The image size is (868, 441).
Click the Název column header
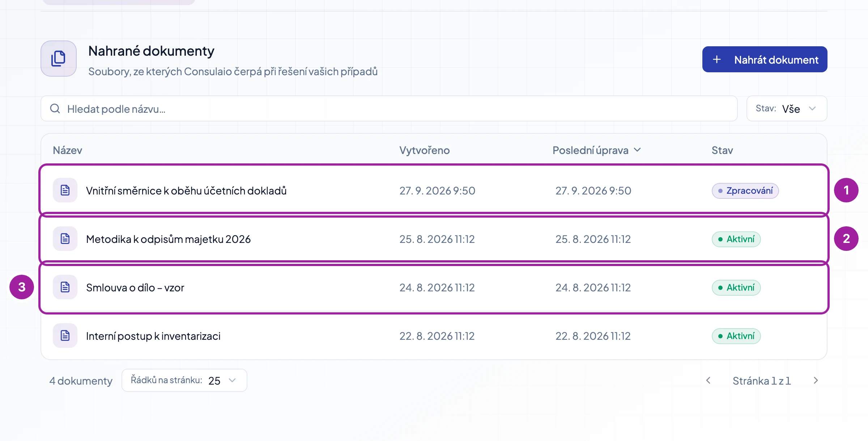68,150
